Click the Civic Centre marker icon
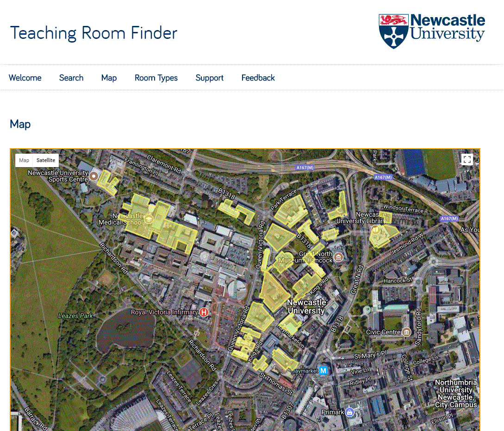Viewport: 504px width, 431px height. 406,332
